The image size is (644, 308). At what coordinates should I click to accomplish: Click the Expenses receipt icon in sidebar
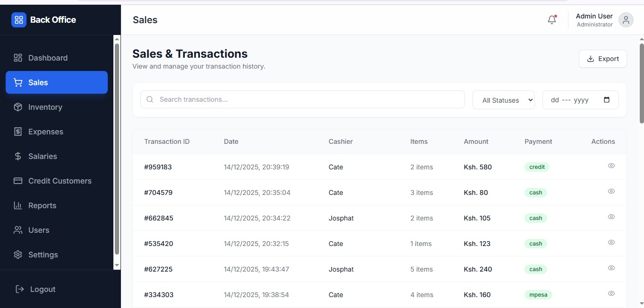18,132
